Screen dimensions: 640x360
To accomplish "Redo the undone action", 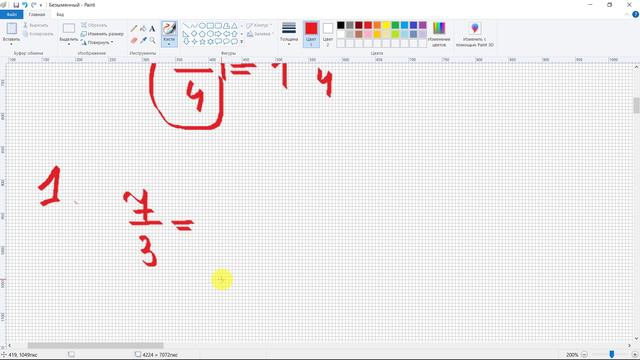I will point(33,5).
